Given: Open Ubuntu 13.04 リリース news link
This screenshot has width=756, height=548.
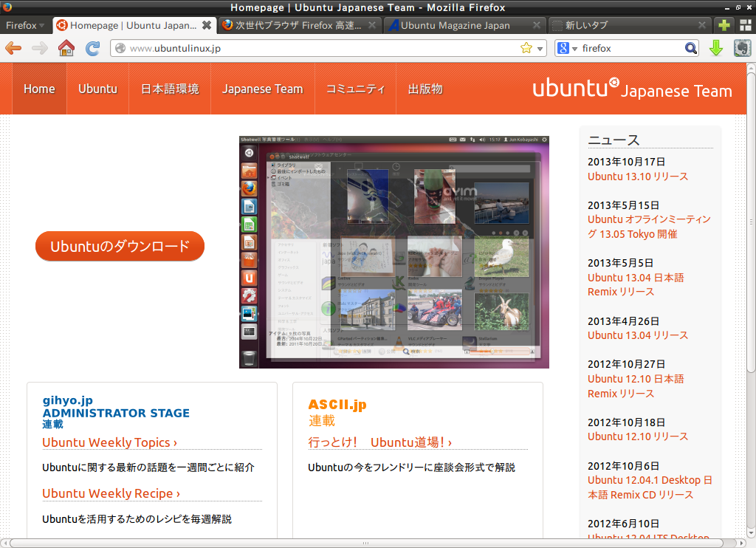Looking at the screenshot, I should click(x=638, y=335).
